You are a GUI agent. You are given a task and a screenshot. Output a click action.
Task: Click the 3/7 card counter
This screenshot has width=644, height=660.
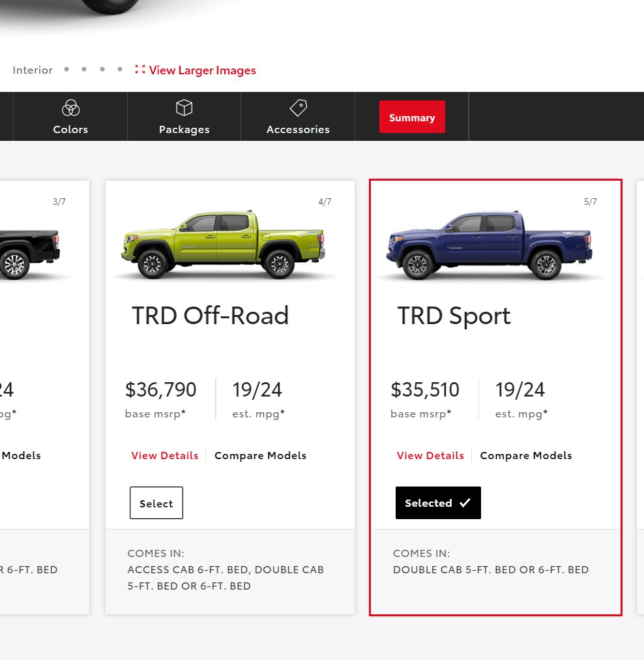point(59,202)
